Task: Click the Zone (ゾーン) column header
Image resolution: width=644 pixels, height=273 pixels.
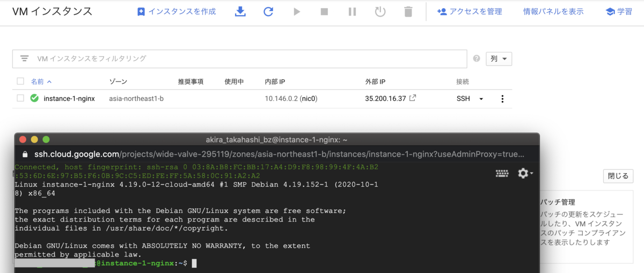Action: click(118, 82)
